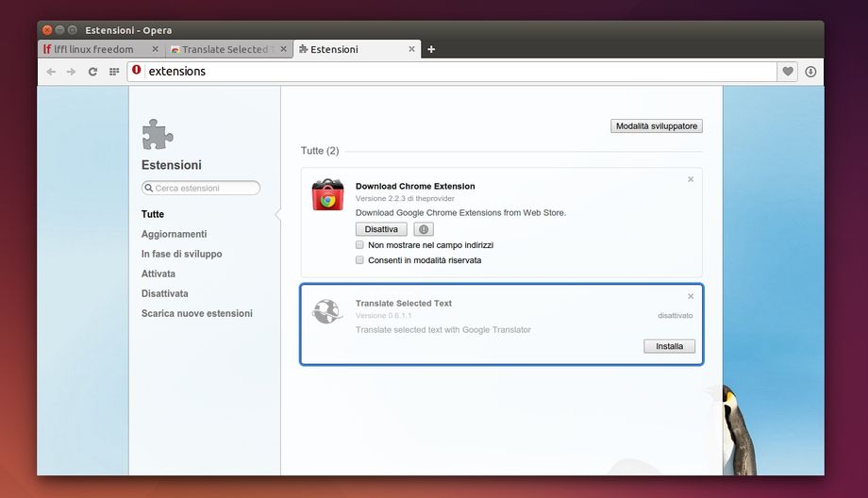The image size is (868, 498).
Task: Click Disattiva button
Action: pos(381,229)
